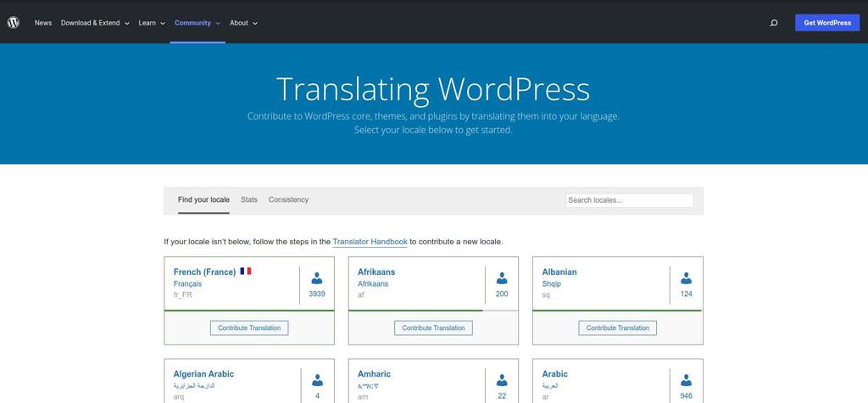Expand the Download & Extend menu
This screenshot has width=868, height=403.
95,23
